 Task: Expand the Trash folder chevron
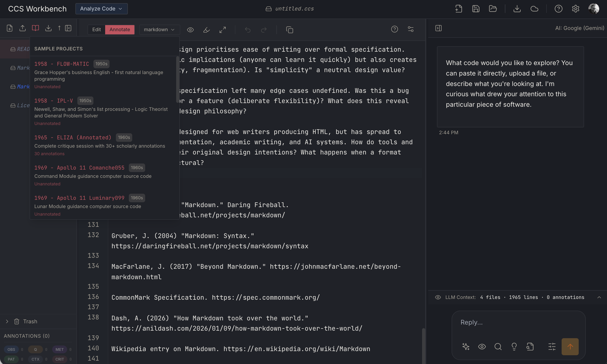(7, 321)
